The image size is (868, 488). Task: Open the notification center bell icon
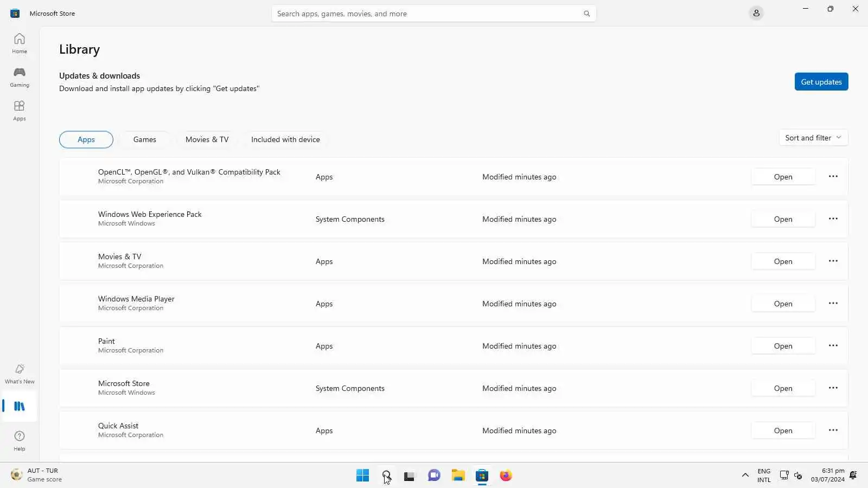click(853, 475)
